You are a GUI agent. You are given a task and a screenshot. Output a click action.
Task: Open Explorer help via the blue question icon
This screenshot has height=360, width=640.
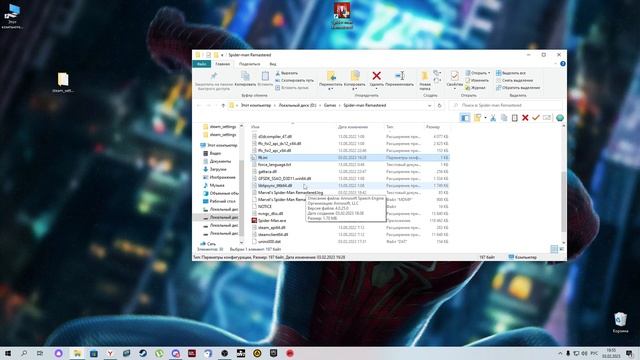coord(562,64)
